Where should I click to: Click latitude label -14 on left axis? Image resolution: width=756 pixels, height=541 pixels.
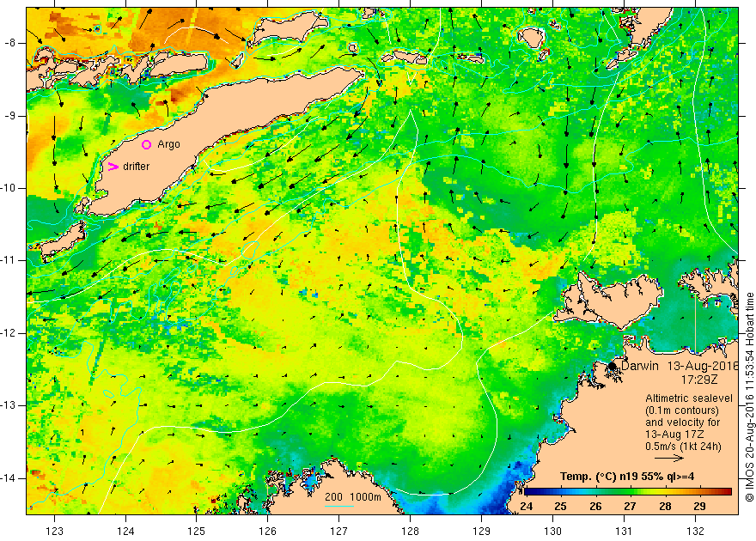click(9, 478)
